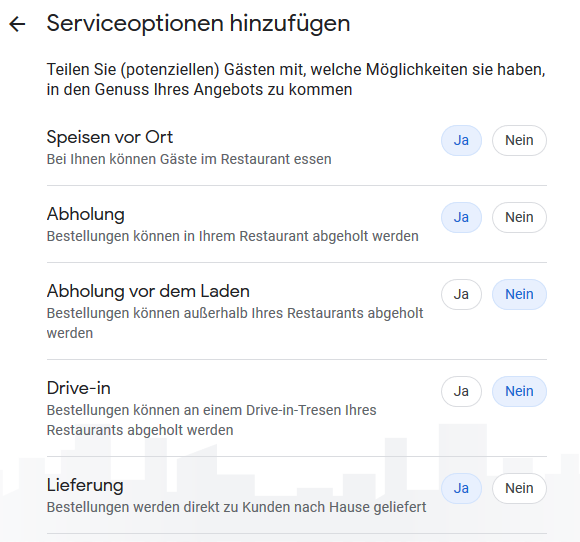Viewport: 580px width, 542px height.
Task: Pick Nein for Abholung vor dem Laden
Action: (519, 294)
